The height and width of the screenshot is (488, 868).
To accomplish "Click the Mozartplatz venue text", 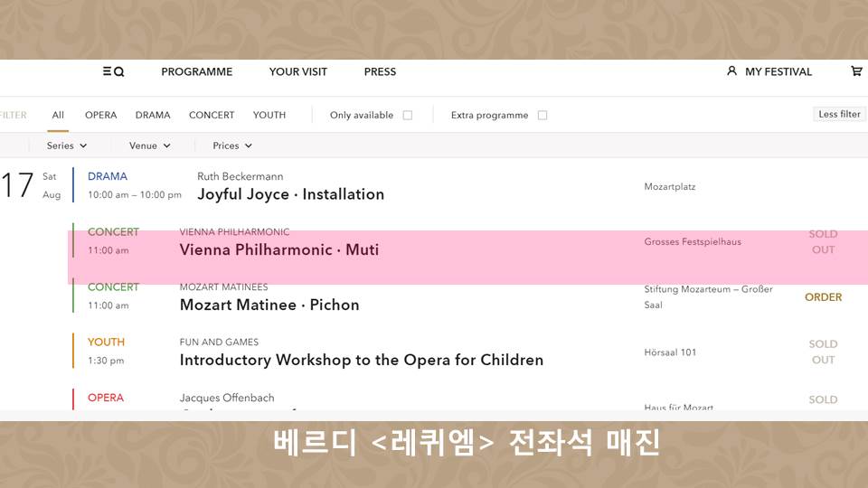I will [670, 186].
